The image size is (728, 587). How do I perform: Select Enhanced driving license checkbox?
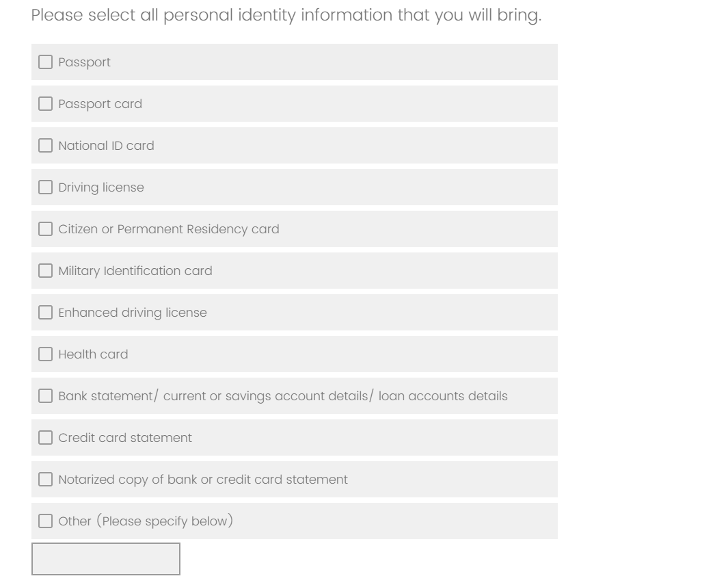(x=45, y=313)
